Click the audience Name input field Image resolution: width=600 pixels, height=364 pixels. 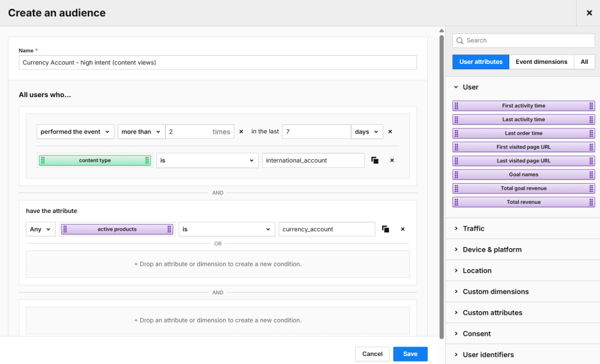coord(218,63)
